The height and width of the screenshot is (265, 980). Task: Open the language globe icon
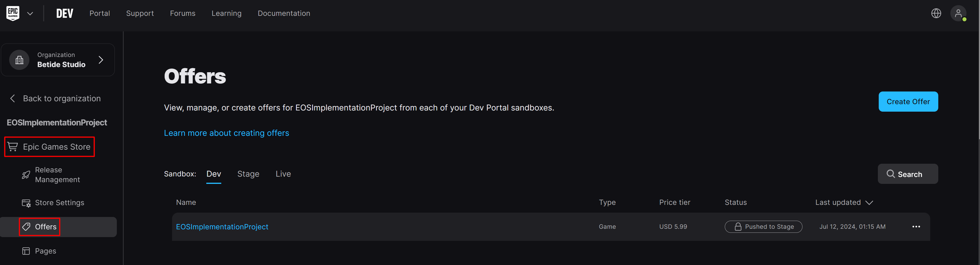tap(936, 13)
